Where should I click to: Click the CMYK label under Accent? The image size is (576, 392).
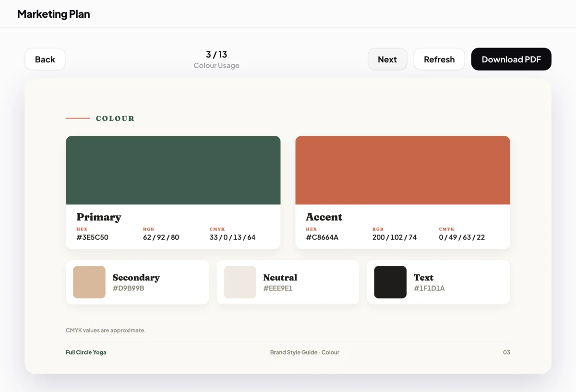(446, 229)
